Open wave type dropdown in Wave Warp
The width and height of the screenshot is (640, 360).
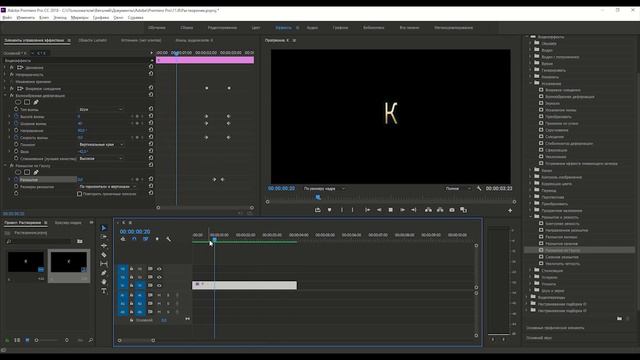tap(101, 109)
